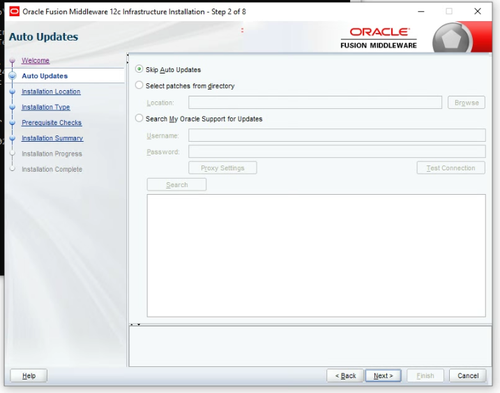Select the Skip Auto Updates radio button
500x393 pixels.
click(x=139, y=69)
